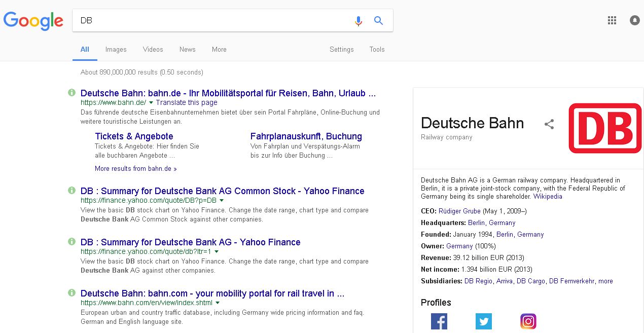
Task: Open the Google apps grid
Action: [612, 20]
